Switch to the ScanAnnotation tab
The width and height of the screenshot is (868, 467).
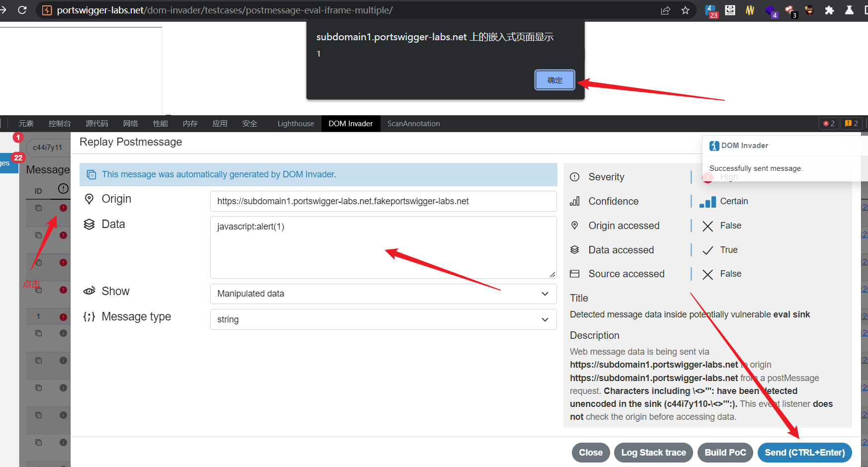pyautogui.click(x=413, y=124)
